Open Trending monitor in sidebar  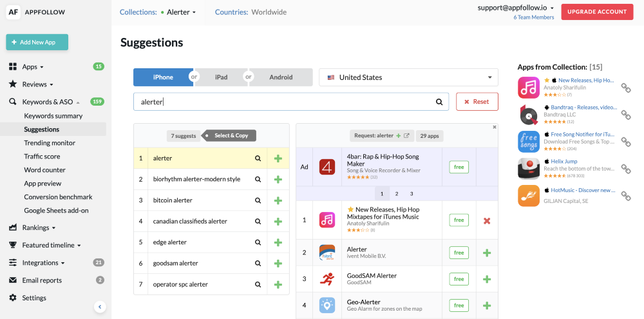pyautogui.click(x=50, y=143)
